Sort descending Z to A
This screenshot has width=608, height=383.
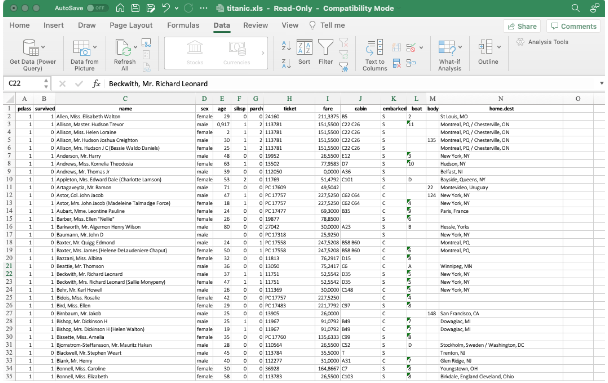point(286,64)
